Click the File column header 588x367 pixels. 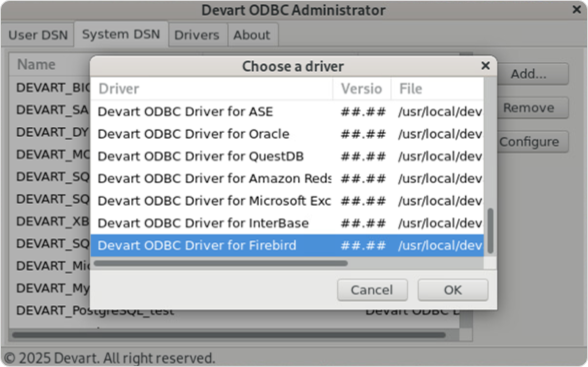point(437,89)
